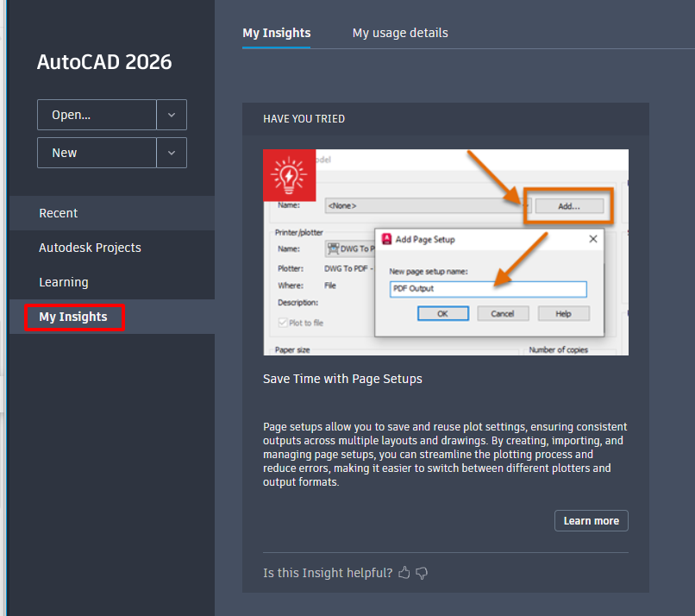The image size is (695, 616).
Task: Select My Insights in the sidebar
Action: (112, 317)
